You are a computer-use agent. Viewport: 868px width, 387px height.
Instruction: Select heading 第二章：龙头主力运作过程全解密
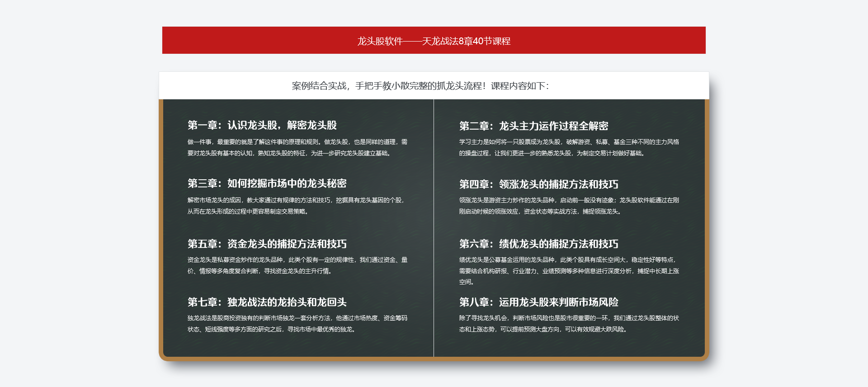pyautogui.click(x=533, y=126)
